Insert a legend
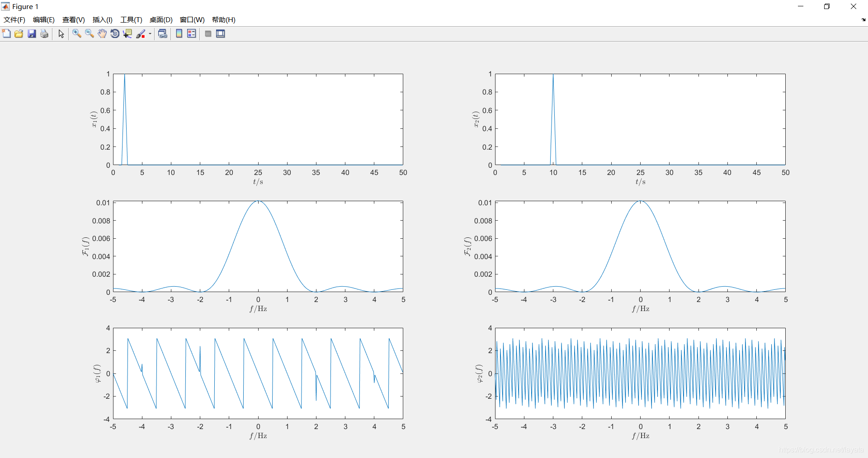The height and width of the screenshot is (458, 868). (x=192, y=34)
